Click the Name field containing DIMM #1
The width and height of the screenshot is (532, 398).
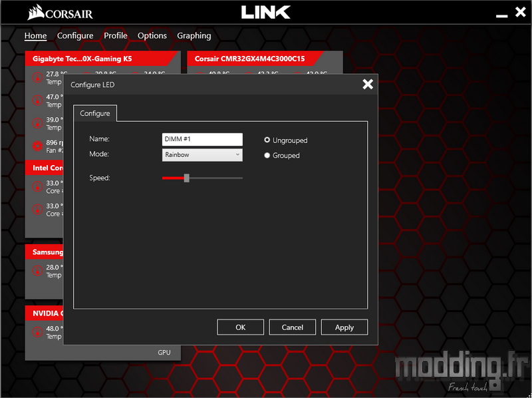(202, 139)
